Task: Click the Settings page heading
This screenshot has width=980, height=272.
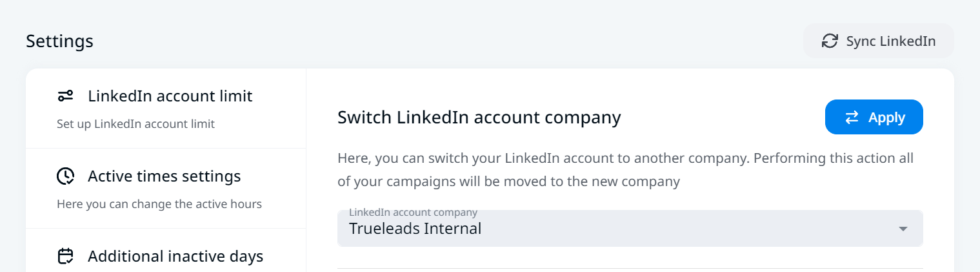Action: tap(59, 41)
